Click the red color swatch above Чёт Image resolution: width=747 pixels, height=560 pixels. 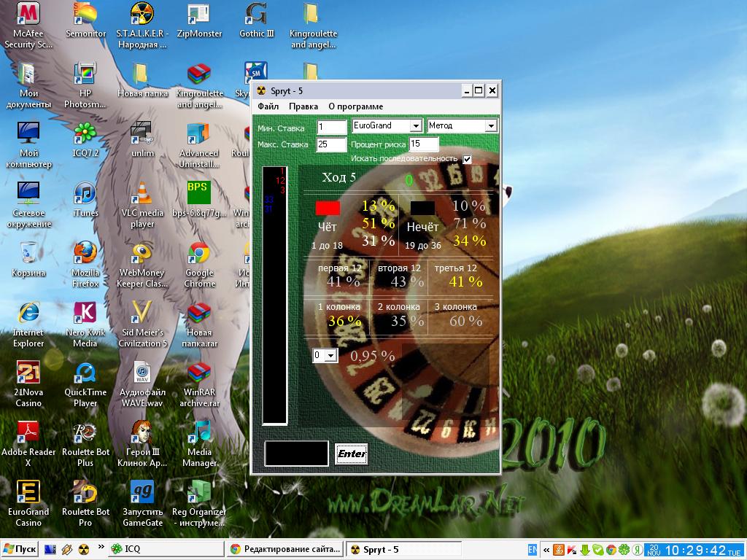tap(328, 208)
